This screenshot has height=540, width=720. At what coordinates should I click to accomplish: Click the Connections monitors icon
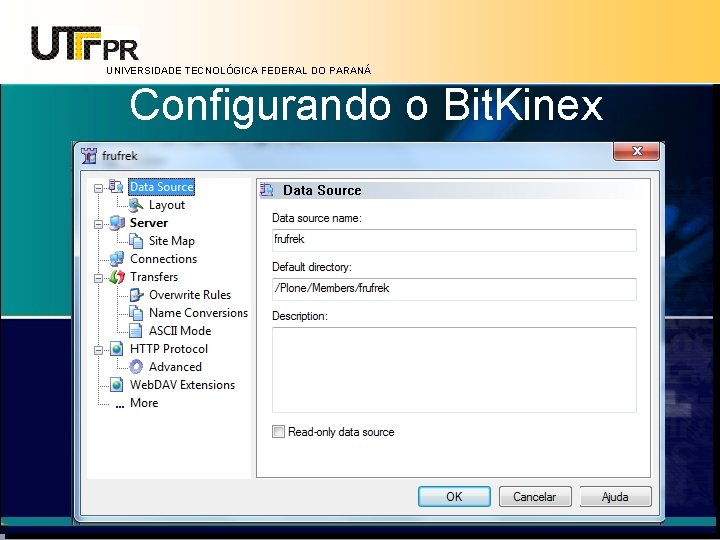click(117, 259)
